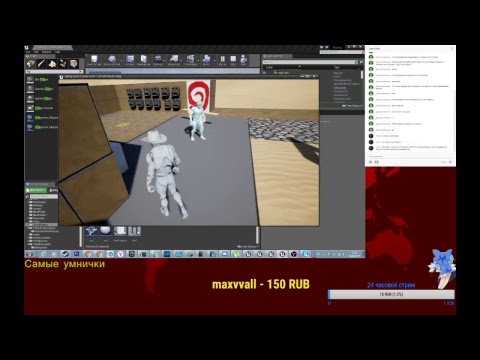
Task: Open uTorrent from the taskbar
Action: click(x=236, y=254)
